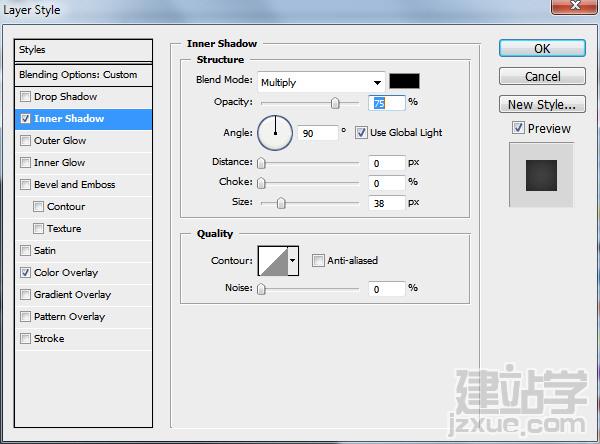Select the Inner Glow style entry

60,163
